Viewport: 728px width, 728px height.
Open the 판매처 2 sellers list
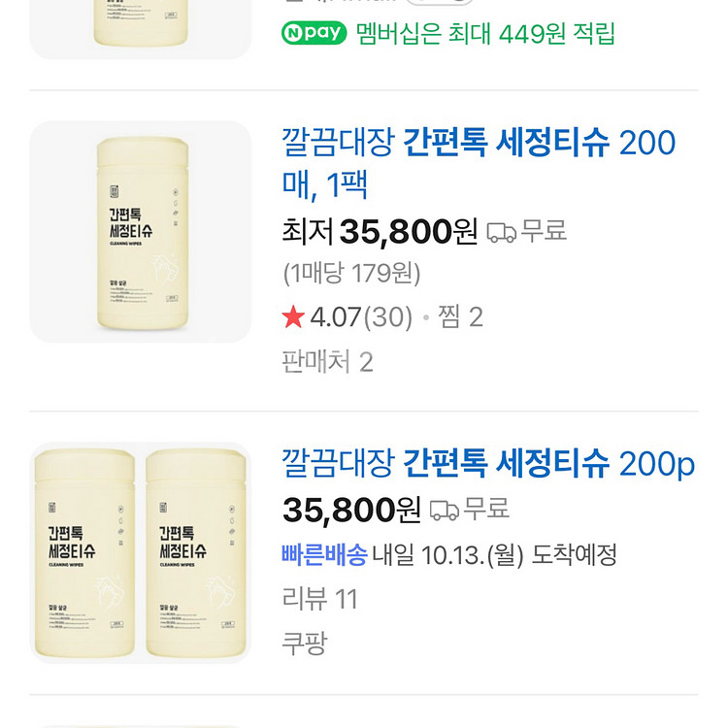click(327, 362)
